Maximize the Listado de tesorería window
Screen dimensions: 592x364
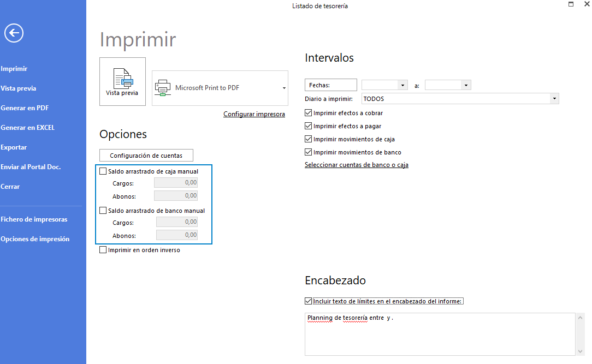pos(571,4)
